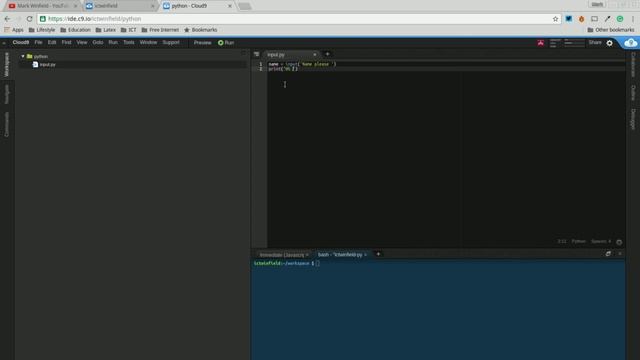Open workspace panel options icon
Viewport: 640px width, 360px height.
[244, 53]
